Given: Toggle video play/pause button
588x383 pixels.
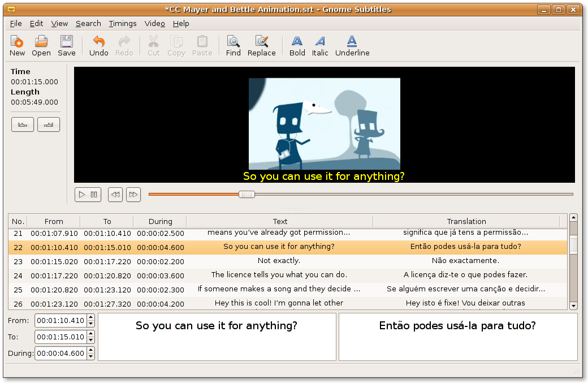Looking at the screenshot, I should pos(88,195).
